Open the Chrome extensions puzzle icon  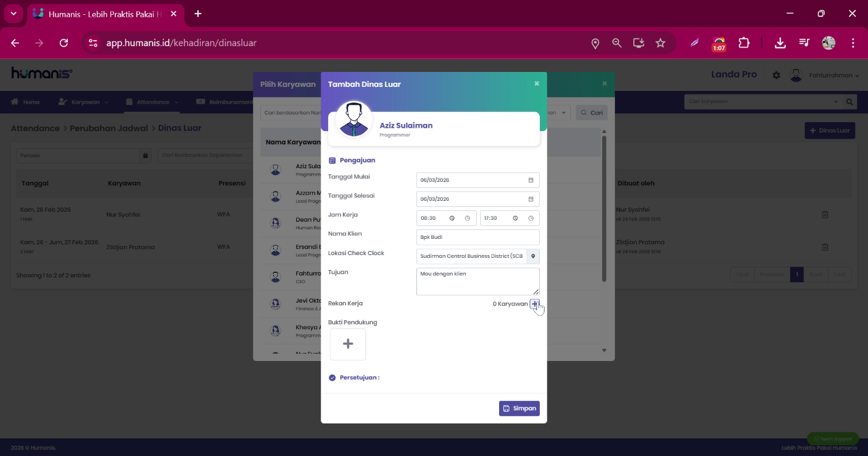[x=744, y=43]
